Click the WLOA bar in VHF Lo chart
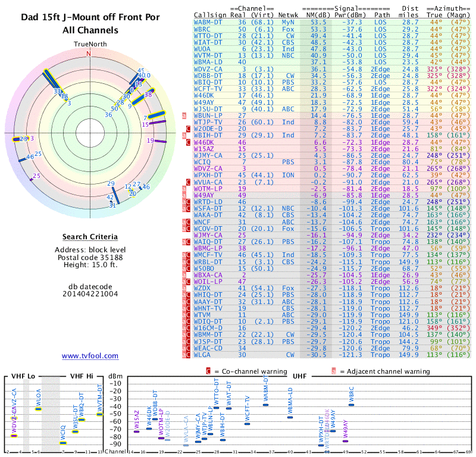This screenshot has width=476, height=457. [39, 409]
